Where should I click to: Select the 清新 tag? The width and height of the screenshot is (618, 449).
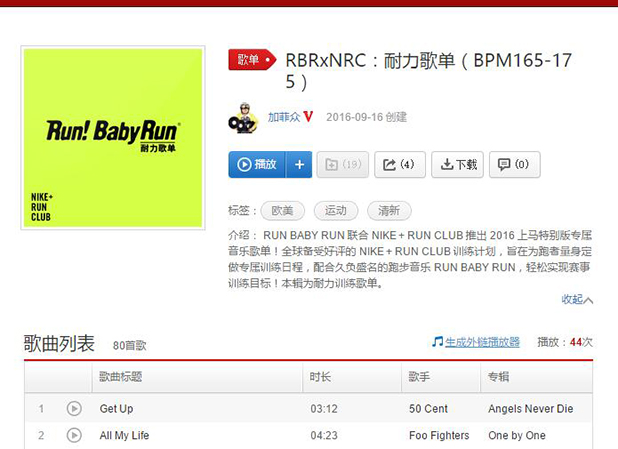point(389,211)
